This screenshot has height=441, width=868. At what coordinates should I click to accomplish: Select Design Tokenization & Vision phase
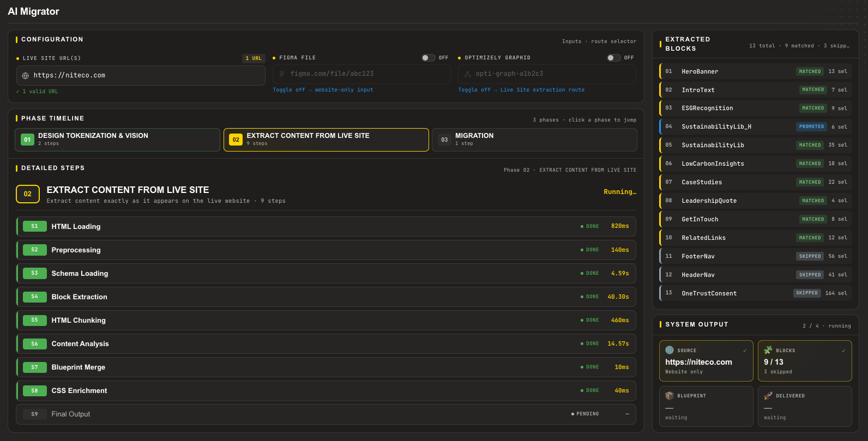pos(117,140)
